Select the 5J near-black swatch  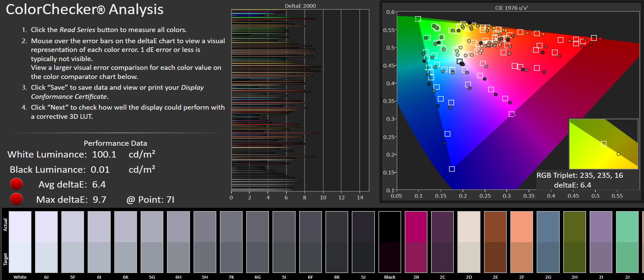tap(363, 242)
